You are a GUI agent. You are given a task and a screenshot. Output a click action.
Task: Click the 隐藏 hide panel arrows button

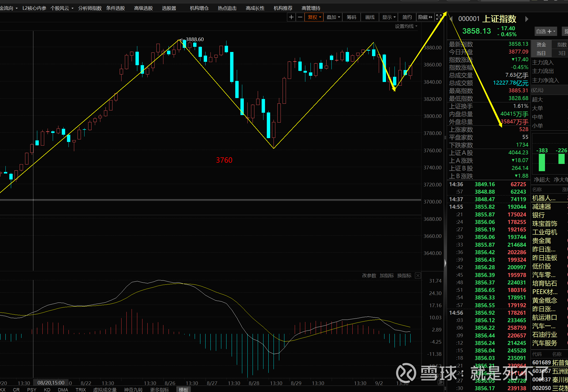(x=425, y=17)
